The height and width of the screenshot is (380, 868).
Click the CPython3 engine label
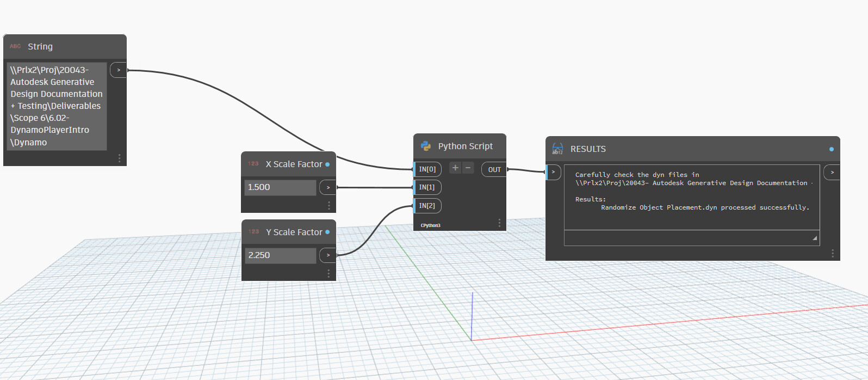pyautogui.click(x=430, y=225)
